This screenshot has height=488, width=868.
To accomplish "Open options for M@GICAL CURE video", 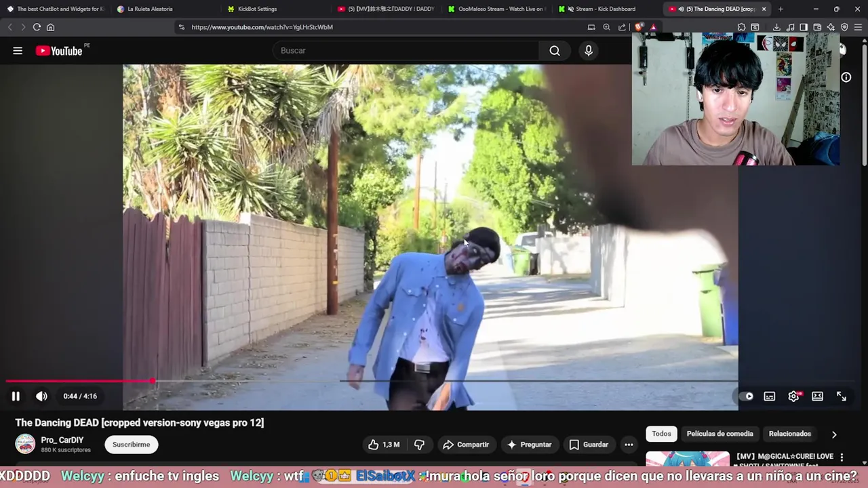I will (x=842, y=457).
